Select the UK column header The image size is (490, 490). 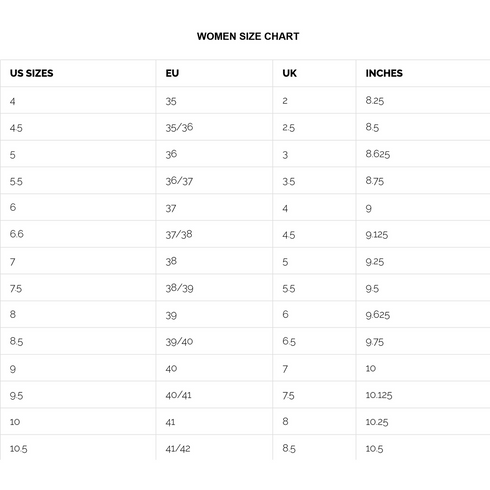click(314, 73)
